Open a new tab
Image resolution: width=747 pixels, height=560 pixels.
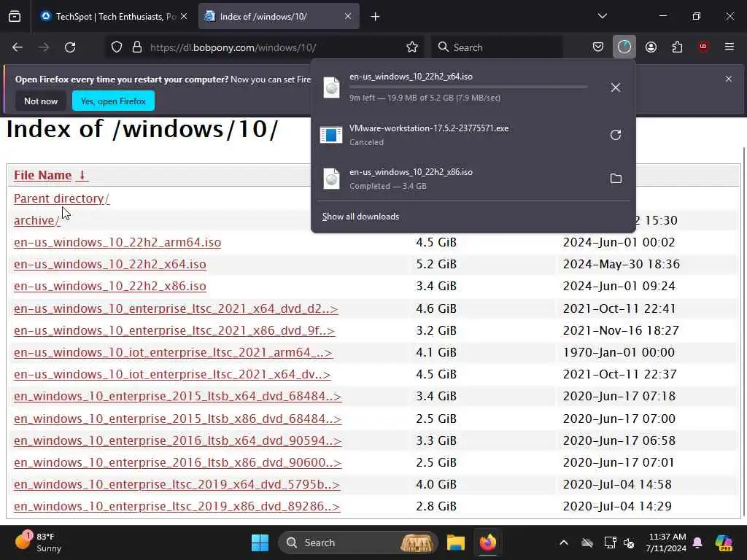tap(376, 17)
